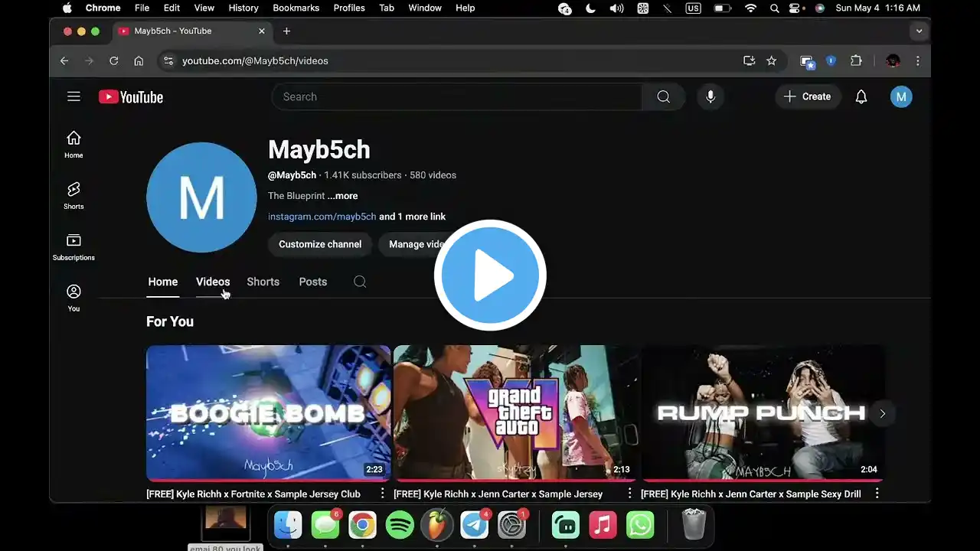Open options for the Jersey Club video

382,494
